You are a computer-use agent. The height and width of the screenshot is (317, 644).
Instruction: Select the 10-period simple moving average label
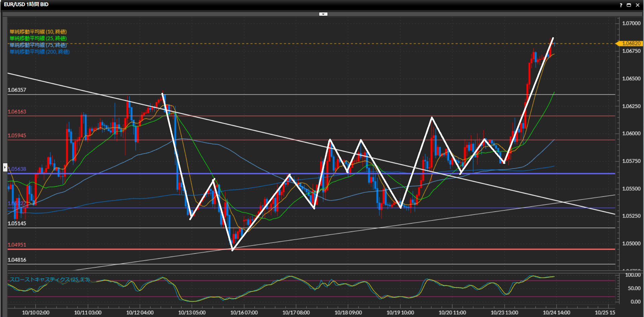pyautogui.click(x=38, y=32)
